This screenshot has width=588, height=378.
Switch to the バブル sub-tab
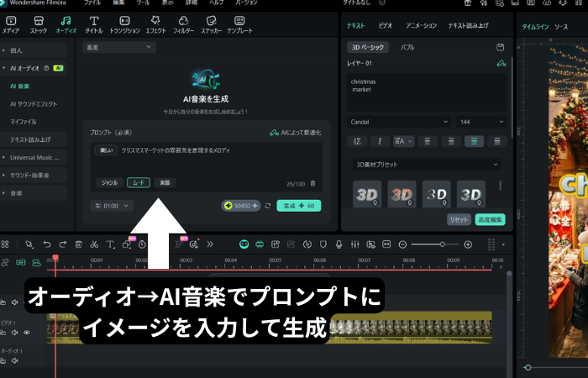click(x=407, y=47)
